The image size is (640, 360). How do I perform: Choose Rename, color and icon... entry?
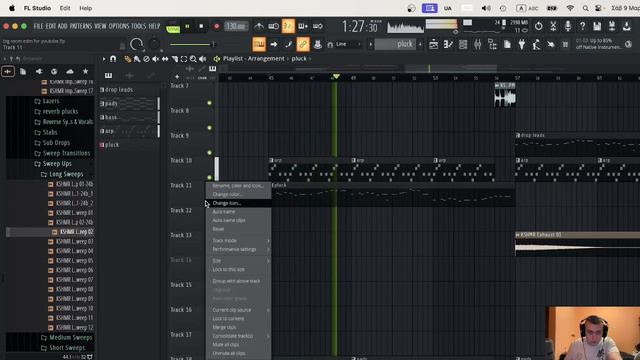[x=238, y=186]
